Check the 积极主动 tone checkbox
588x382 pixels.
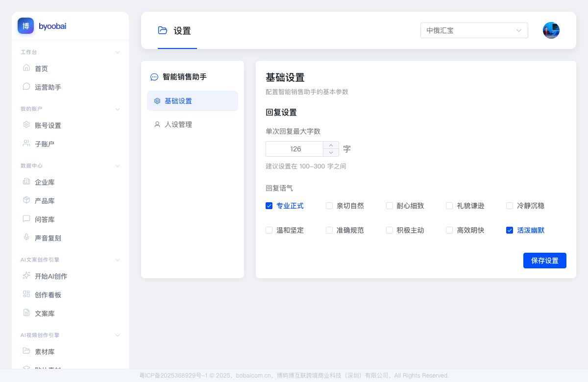[x=390, y=230]
